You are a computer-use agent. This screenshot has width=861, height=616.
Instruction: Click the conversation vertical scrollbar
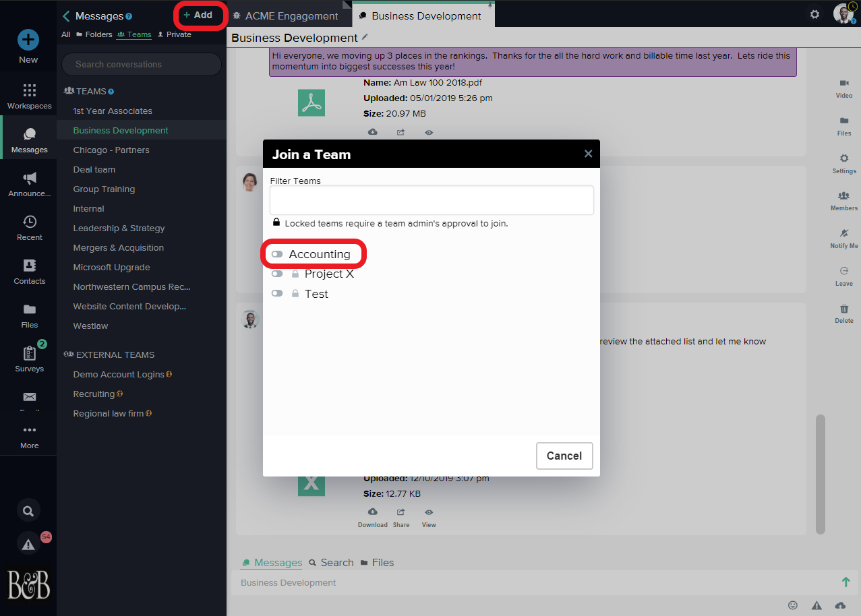[821, 474]
